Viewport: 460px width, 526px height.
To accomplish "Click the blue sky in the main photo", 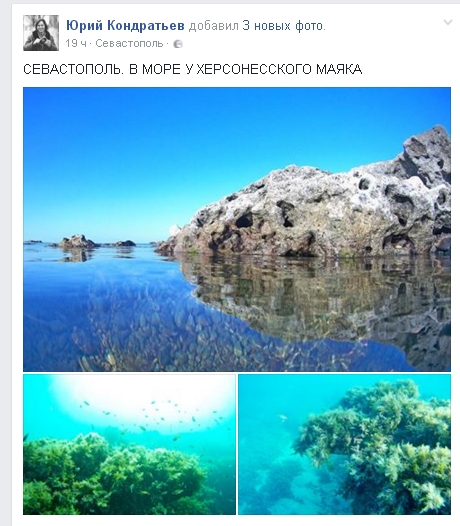I will [168, 151].
